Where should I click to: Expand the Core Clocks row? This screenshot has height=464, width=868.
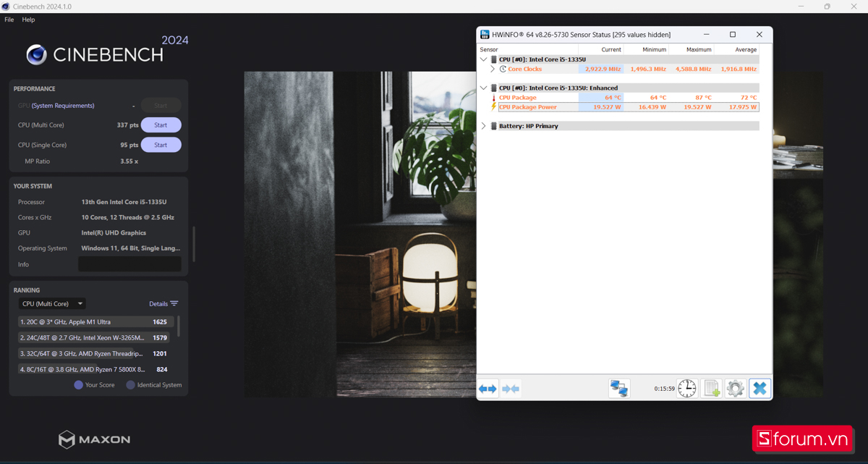click(493, 69)
